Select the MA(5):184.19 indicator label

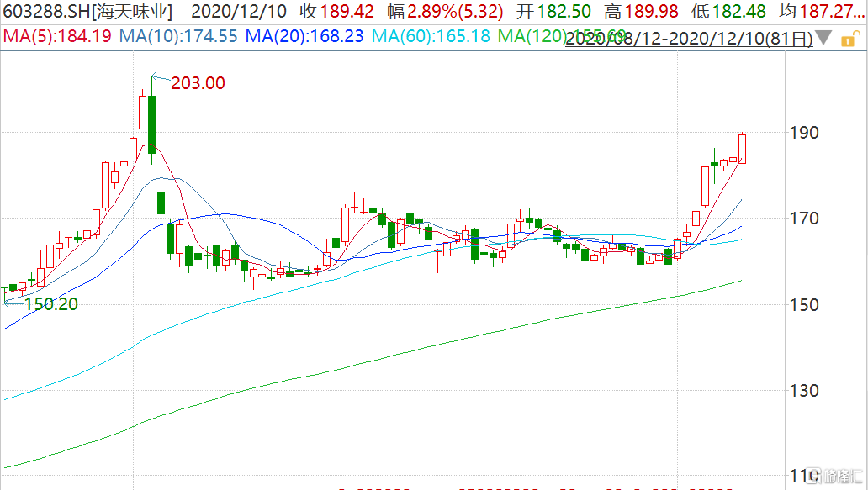(57, 36)
